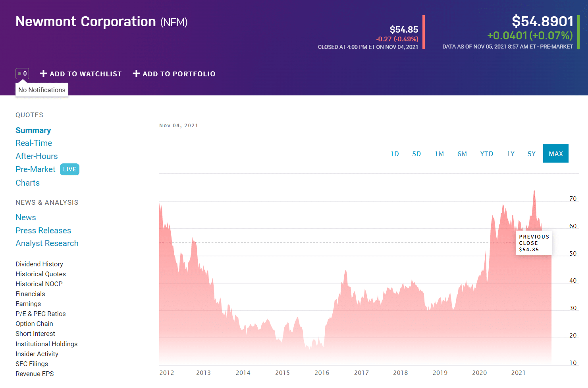Open Historical Quotes
Screen dimensions: 588x388
(40, 274)
